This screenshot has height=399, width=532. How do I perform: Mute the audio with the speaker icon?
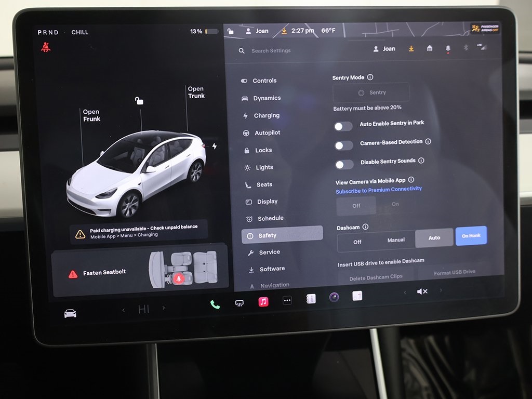point(422,291)
